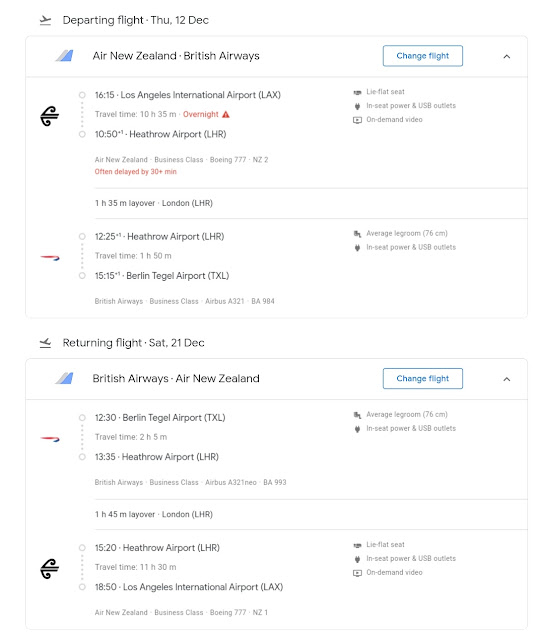Change the departing flight

[423, 56]
